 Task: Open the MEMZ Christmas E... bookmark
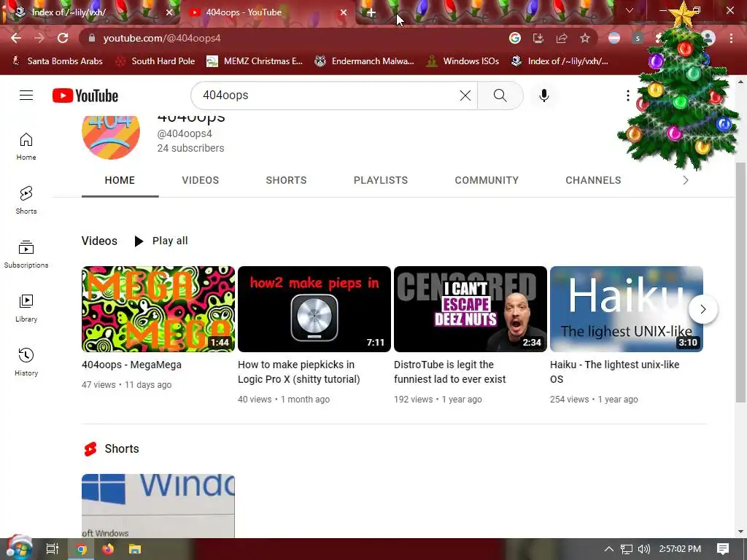(255, 61)
